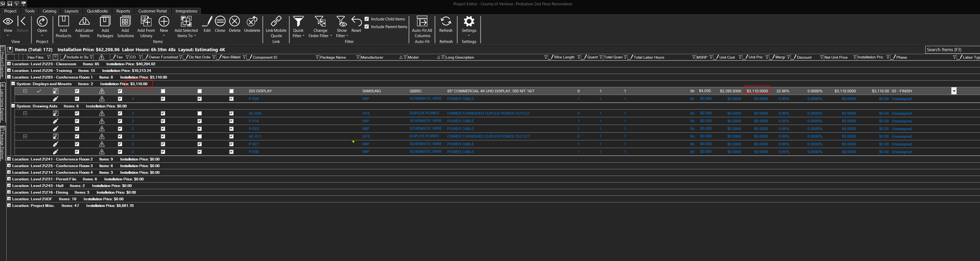The width and height of the screenshot is (980, 261).
Task: Open the View options
Action: [x=8, y=27]
